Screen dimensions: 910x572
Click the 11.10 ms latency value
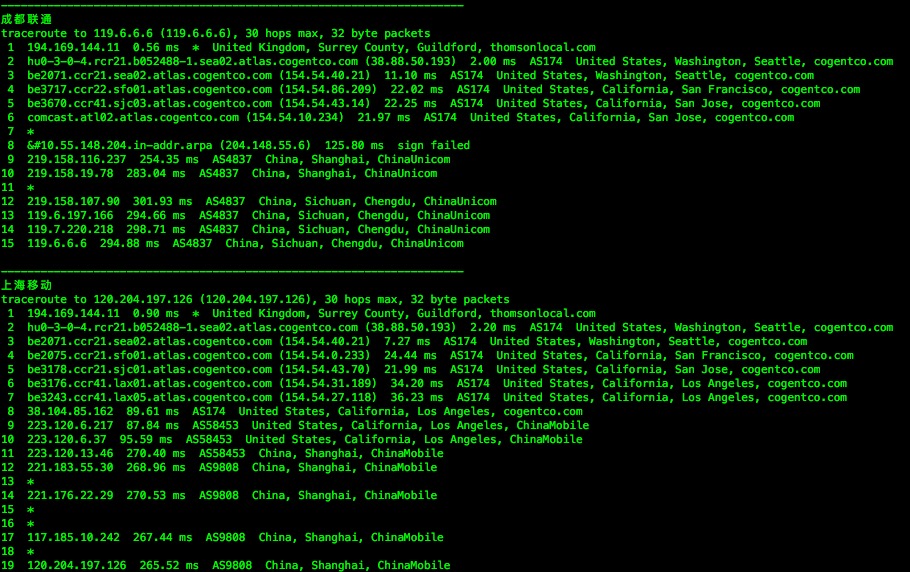pyautogui.click(x=410, y=75)
